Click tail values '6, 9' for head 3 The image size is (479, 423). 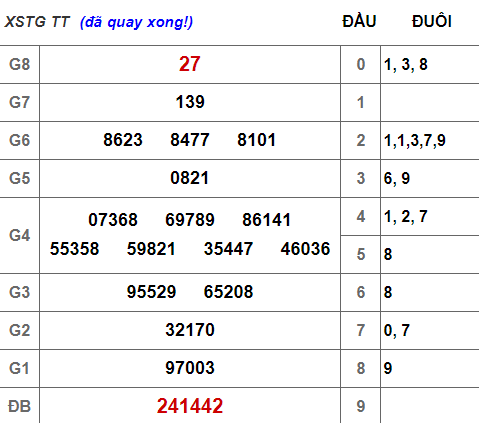coord(397,178)
